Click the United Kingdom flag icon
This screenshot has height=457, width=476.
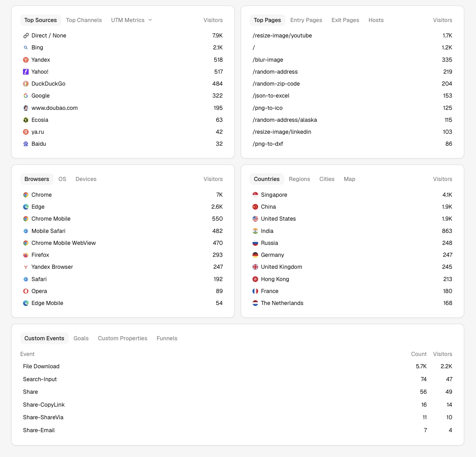(x=255, y=267)
